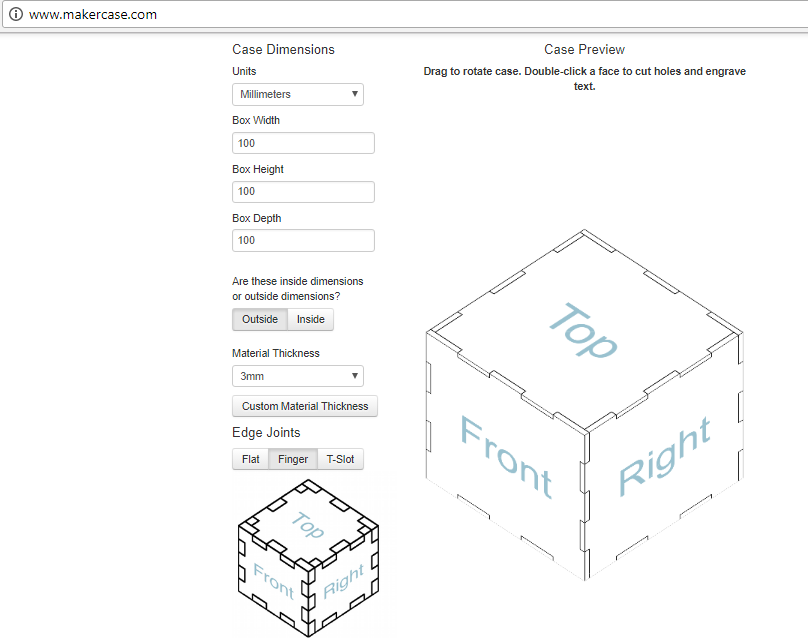Select Outside dimensions option

(260, 320)
